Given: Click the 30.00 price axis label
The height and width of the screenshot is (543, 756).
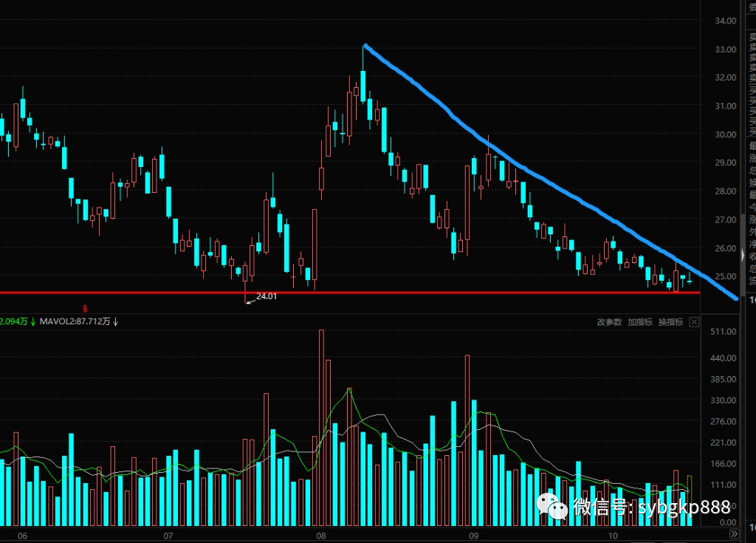Looking at the screenshot, I should (725, 134).
